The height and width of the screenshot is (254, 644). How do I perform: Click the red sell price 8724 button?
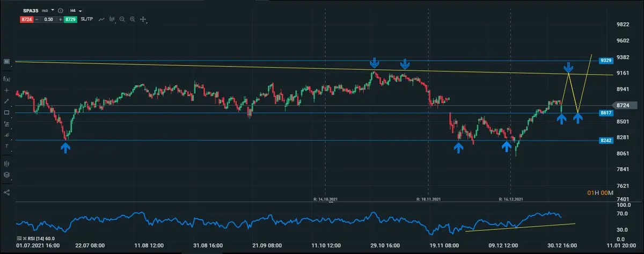[27, 19]
